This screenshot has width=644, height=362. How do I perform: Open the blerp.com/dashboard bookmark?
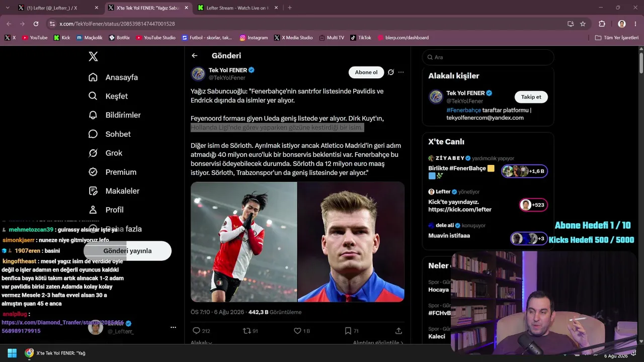pos(403,38)
